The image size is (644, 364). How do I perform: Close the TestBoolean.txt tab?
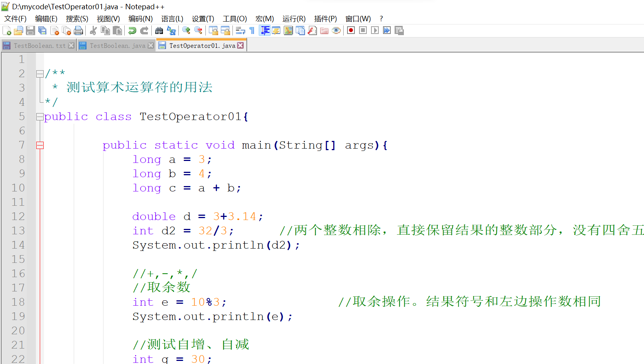[71, 46]
